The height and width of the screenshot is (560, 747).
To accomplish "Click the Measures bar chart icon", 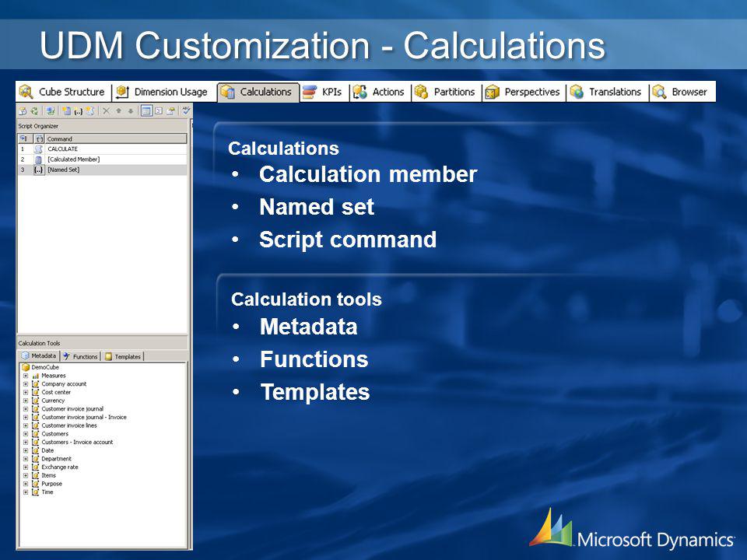I will pyautogui.click(x=35, y=376).
